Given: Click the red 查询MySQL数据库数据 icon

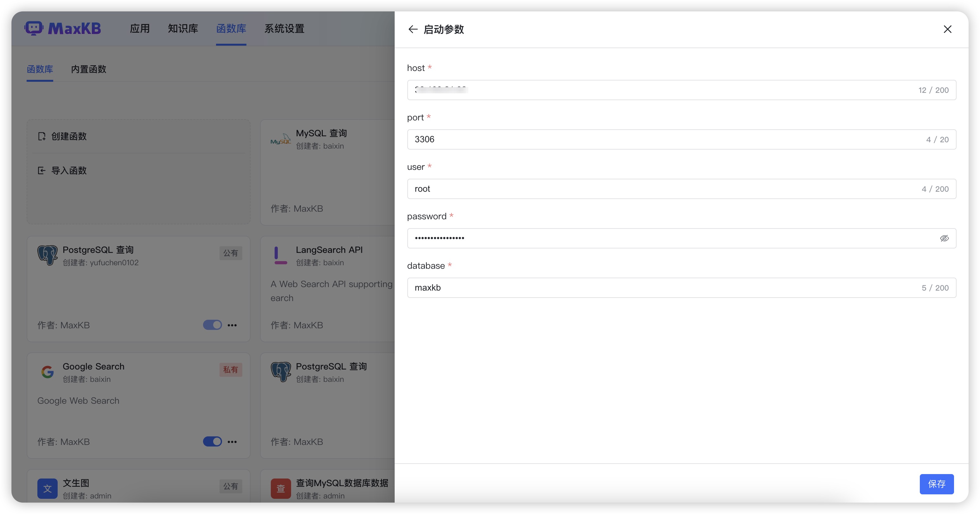Looking at the screenshot, I should point(280,488).
